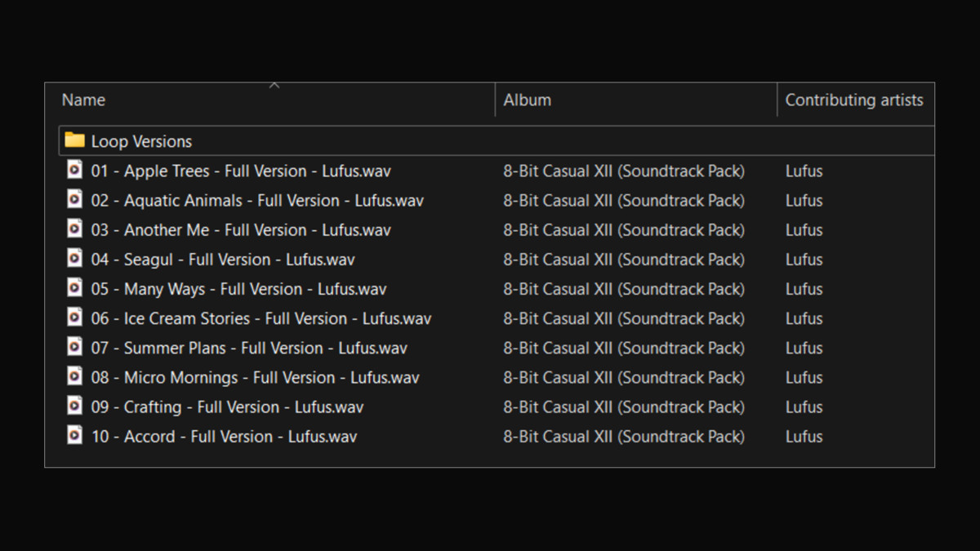The height and width of the screenshot is (551, 980).
Task: Click the 10 Accord file icon
Action: pos(74,435)
